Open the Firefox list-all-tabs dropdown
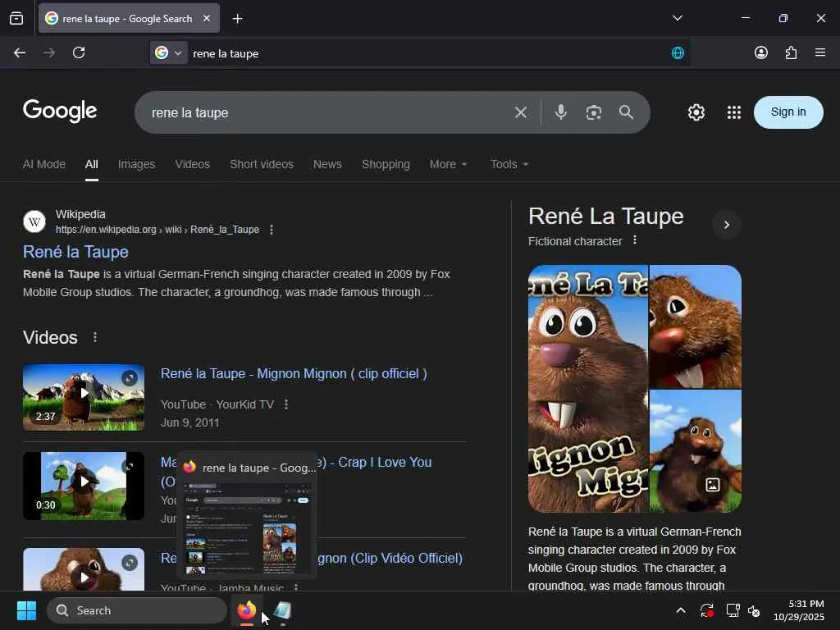 coord(677,18)
